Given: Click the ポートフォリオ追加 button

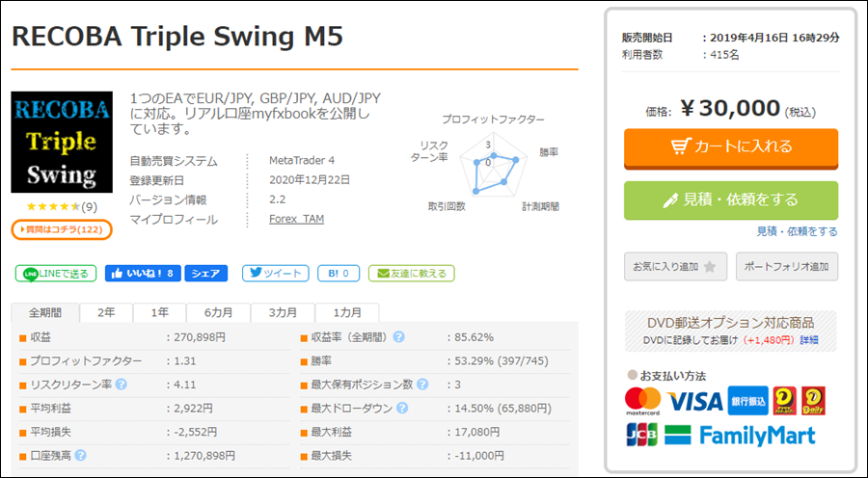Looking at the screenshot, I should click(787, 267).
